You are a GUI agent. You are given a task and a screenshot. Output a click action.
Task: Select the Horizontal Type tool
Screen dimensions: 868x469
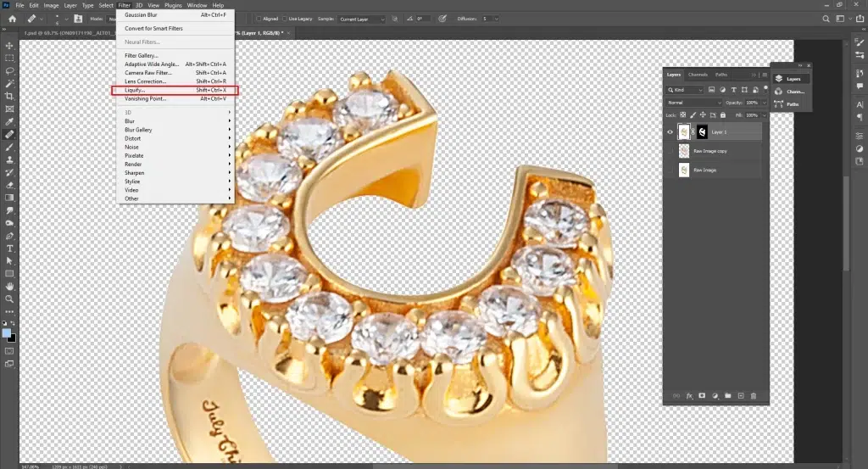coord(9,248)
